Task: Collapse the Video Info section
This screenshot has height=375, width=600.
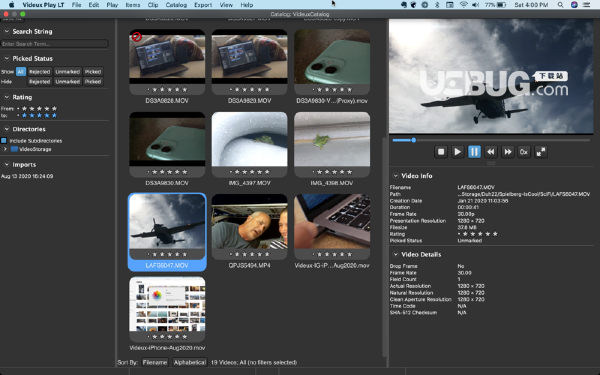Action: [395, 176]
